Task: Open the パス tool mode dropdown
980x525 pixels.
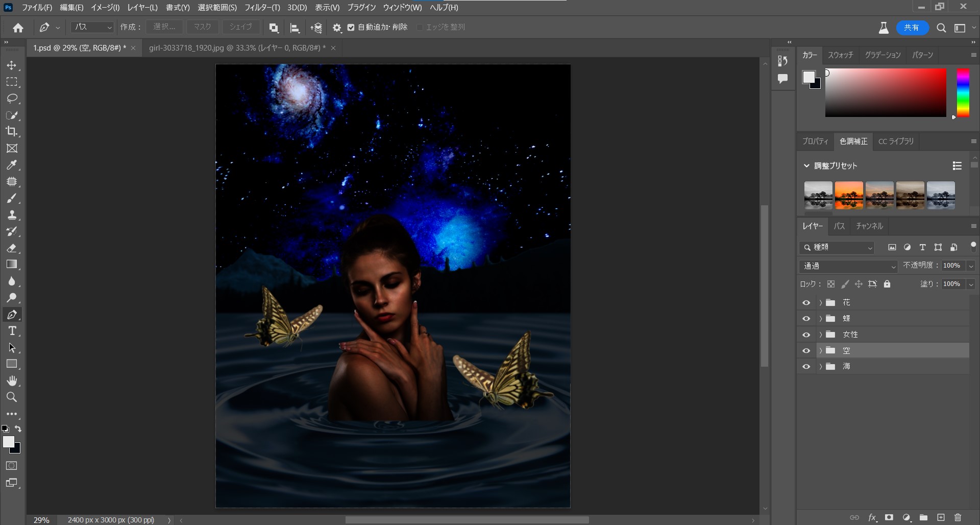Action: click(92, 28)
